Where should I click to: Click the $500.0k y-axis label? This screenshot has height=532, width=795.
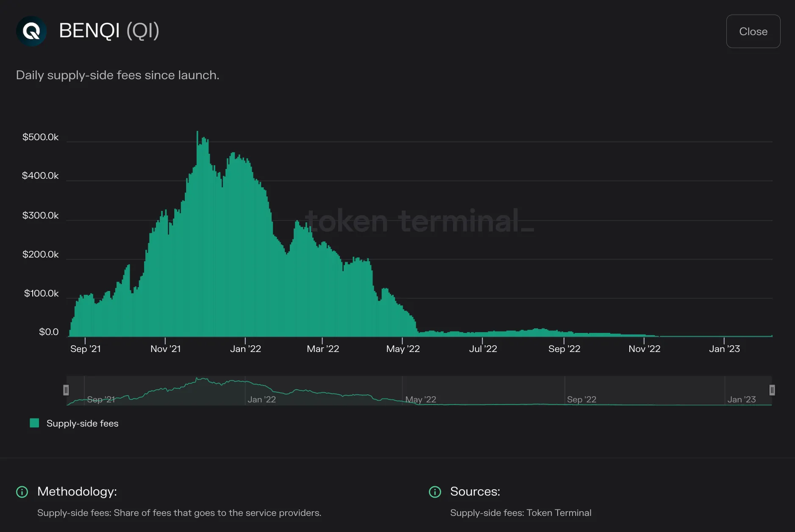click(x=40, y=137)
